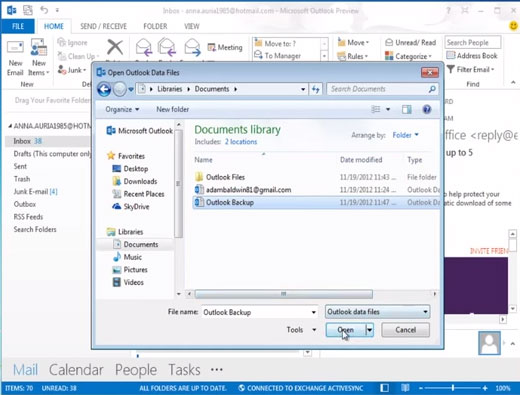Click the dialog Forward arrow button
Viewport: 520px width, 395px height.
point(119,89)
